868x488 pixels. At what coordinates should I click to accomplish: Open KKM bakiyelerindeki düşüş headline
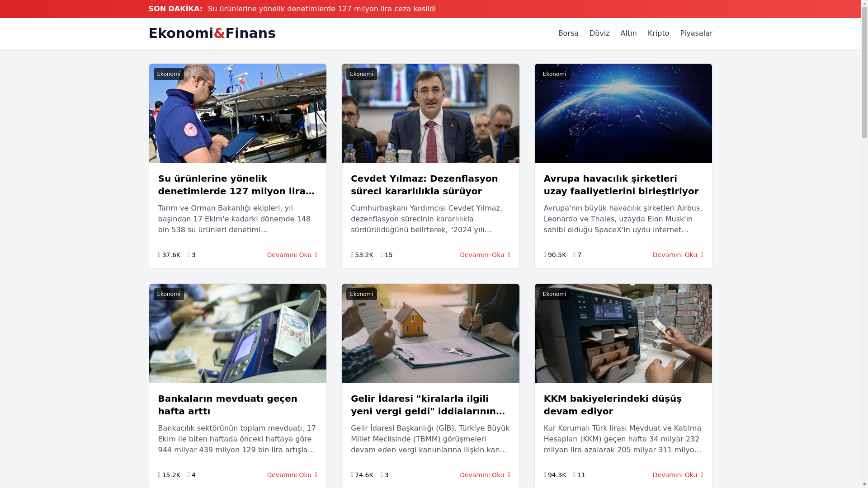point(613,405)
